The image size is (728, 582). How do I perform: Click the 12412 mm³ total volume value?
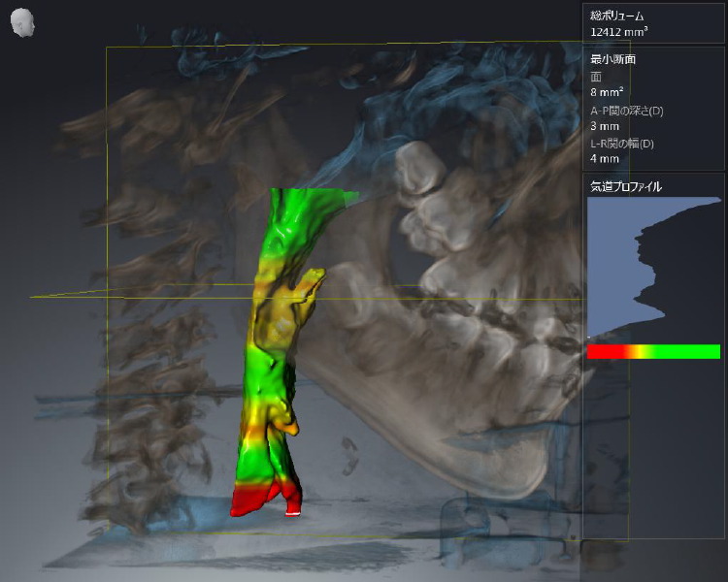pos(619,32)
